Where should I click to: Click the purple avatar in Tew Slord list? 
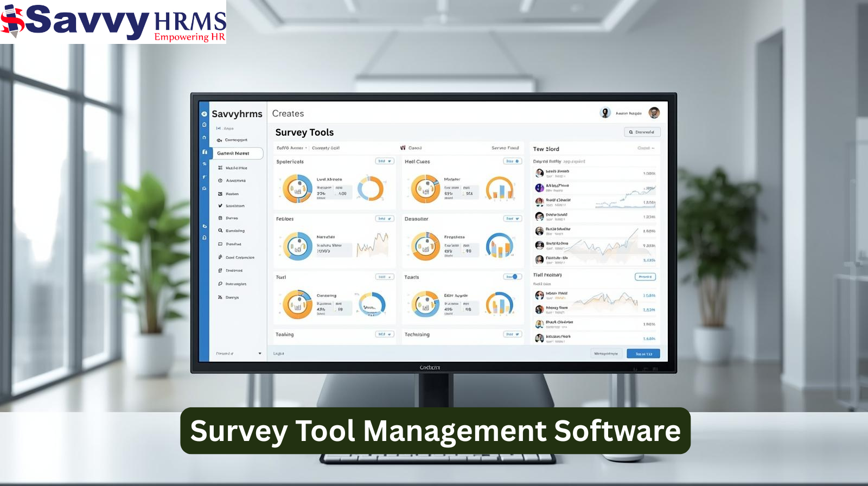[x=539, y=188]
